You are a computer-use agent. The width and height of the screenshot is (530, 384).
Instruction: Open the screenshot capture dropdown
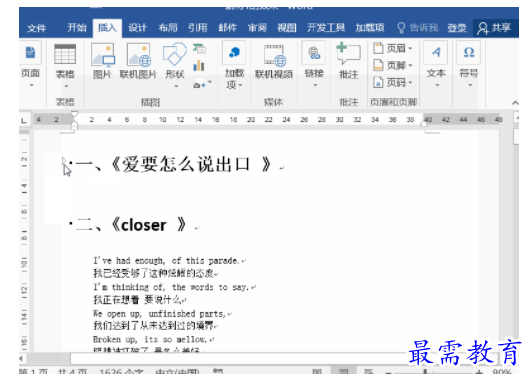click(202, 84)
